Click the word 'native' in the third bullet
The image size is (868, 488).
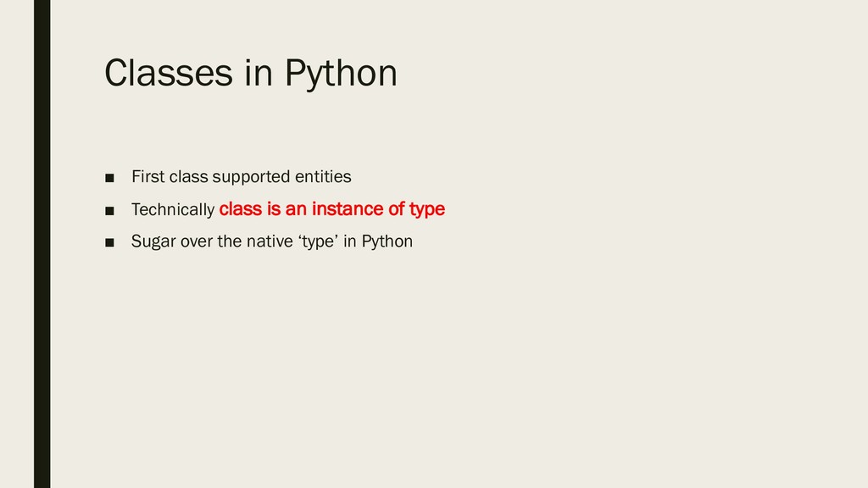(x=267, y=241)
